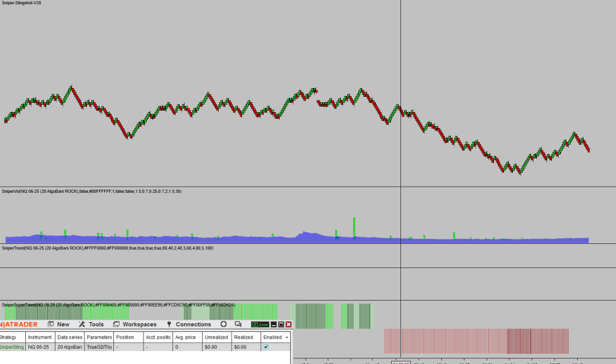Click the wrench icon beside Tools
616x364 pixels.
click(x=82, y=325)
